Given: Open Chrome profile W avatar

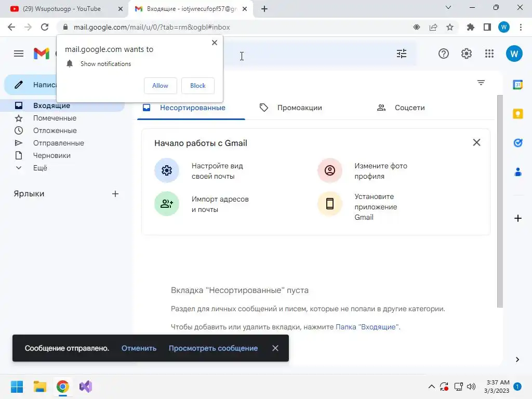Looking at the screenshot, I should coord(504,27).
